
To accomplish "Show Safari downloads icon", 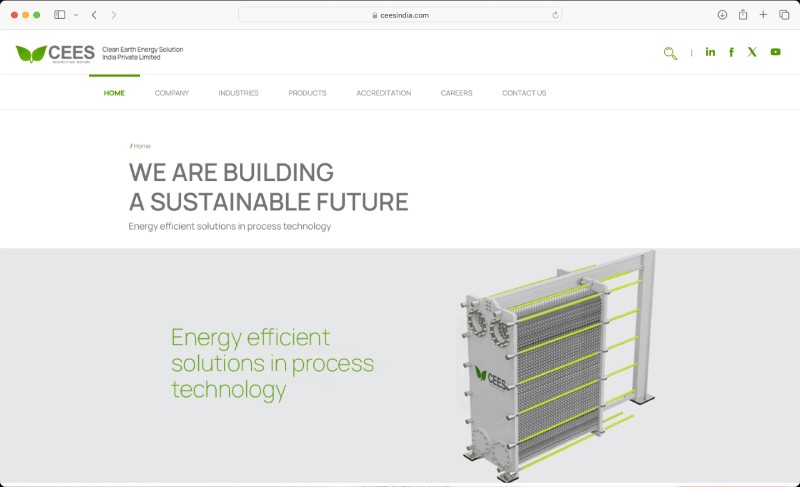I will click(x=722, y=15).
